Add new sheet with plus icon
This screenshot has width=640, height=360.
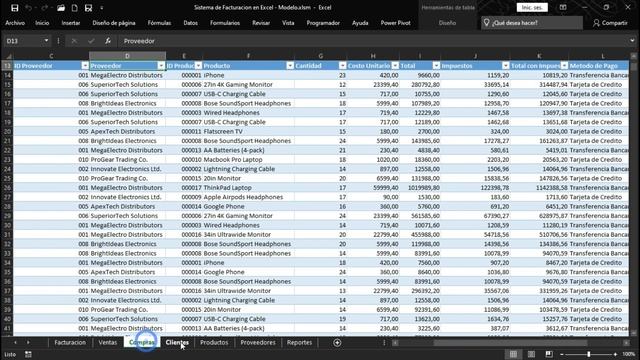337,343
